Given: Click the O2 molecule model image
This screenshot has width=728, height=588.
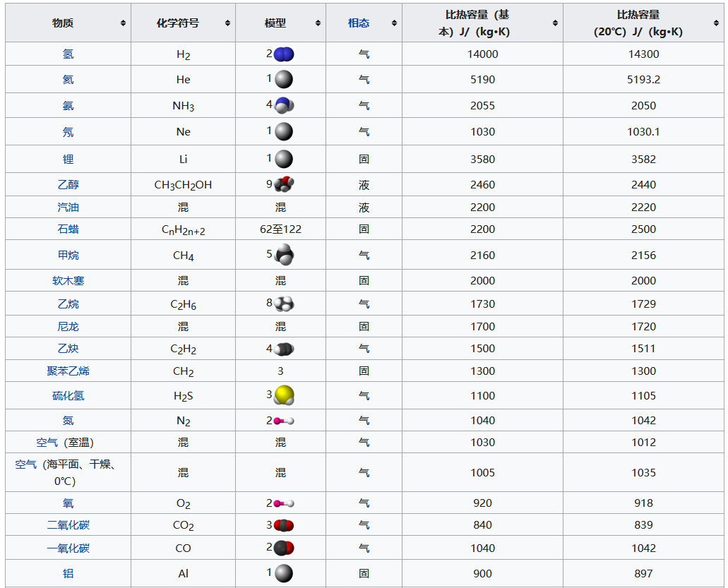Looking at the screenshot, I should tap(284, 503).
